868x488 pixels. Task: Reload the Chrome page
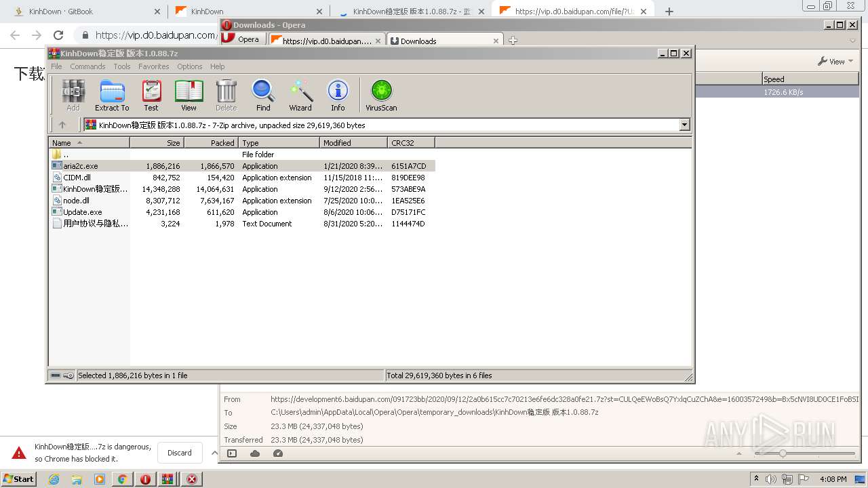point(58,35)
